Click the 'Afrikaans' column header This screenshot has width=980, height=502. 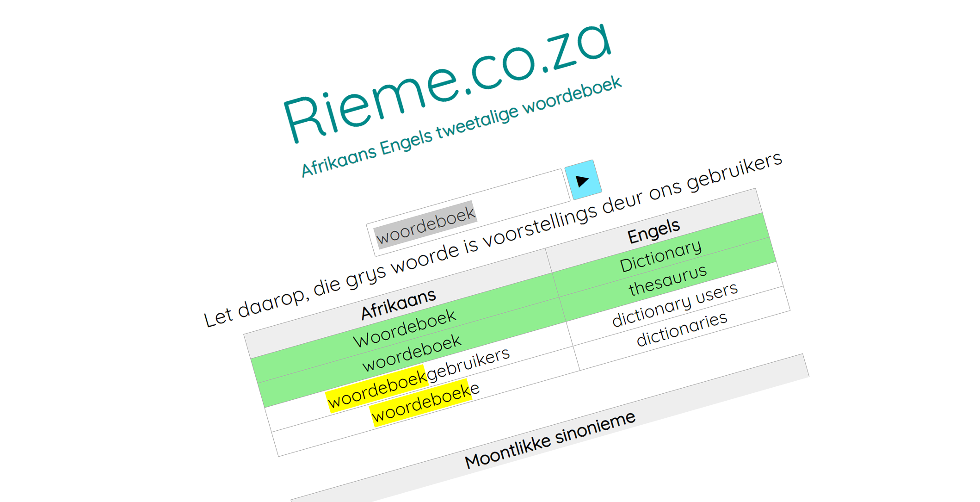[x=398, y=304]
